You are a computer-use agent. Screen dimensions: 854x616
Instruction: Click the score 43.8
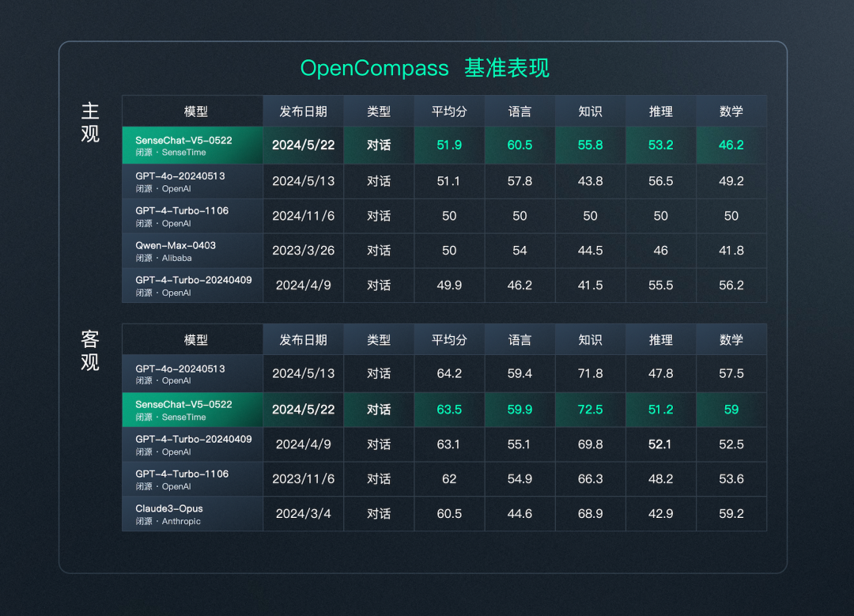pos(591,181)
